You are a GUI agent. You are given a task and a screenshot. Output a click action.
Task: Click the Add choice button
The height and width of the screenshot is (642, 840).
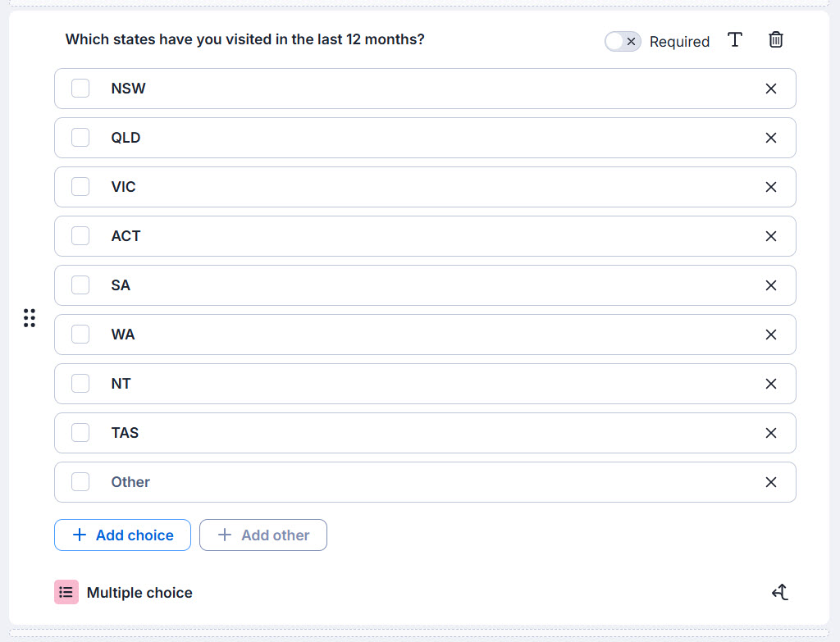coord(123,535)
